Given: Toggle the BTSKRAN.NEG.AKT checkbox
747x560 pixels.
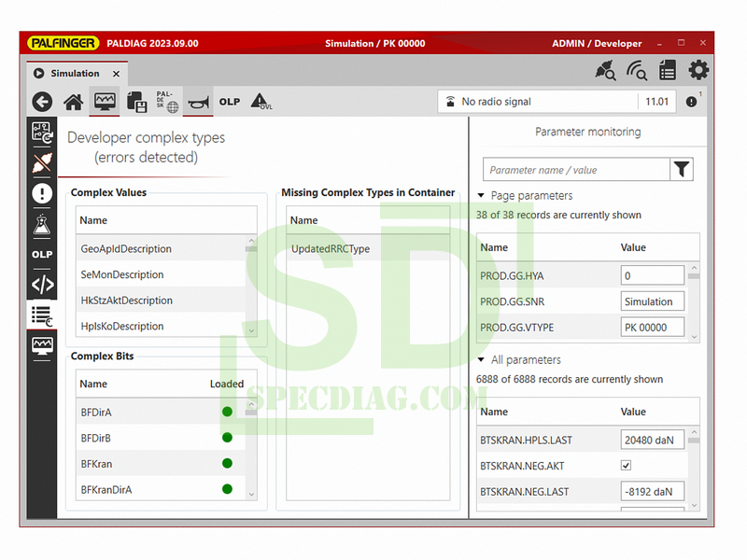Looking at the screenshot, I should click(626, 465).
